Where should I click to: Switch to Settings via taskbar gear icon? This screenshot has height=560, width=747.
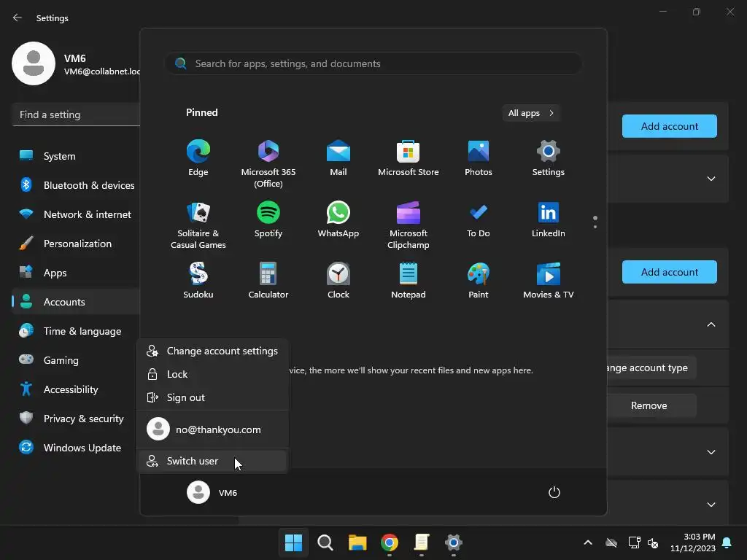click(454, 542)
